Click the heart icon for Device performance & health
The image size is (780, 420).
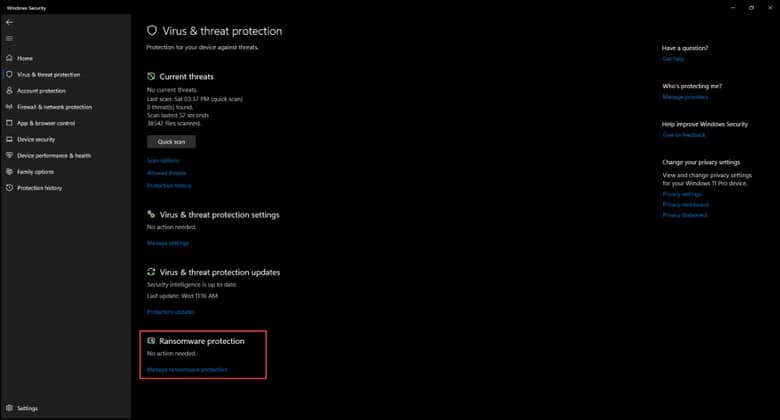coord(9,155)
